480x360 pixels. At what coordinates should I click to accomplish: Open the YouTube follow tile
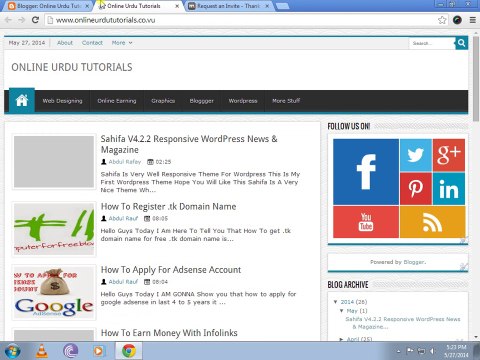click(366, 222)
